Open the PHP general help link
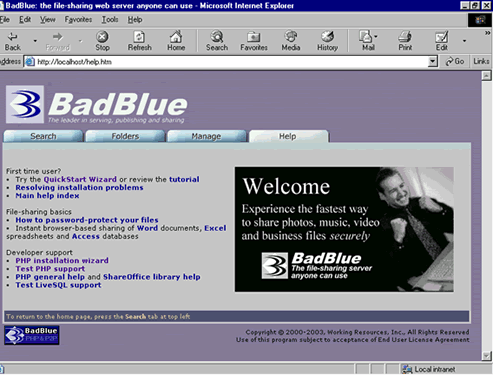This screenshot has width=500, height=375. tap(50, 277)
